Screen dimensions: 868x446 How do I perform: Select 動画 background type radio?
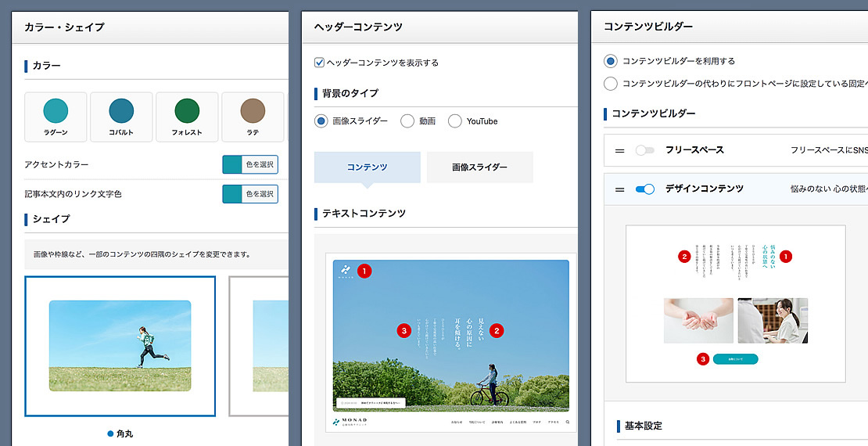(407, 121)
